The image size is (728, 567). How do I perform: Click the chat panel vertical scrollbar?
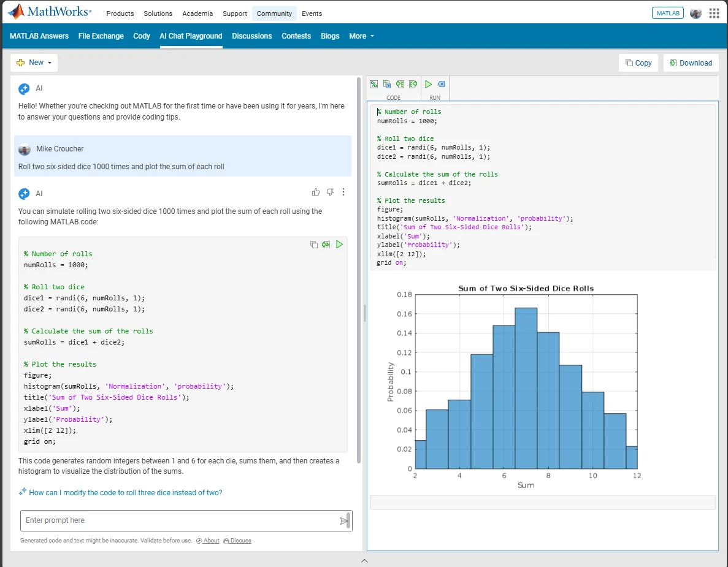pos(359,270)
